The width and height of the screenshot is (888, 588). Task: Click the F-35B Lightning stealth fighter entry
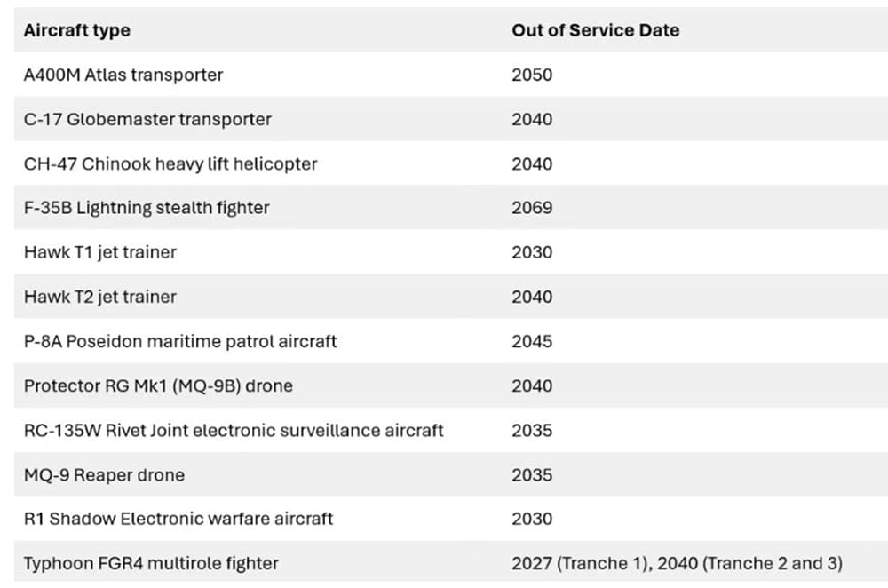point(147,208)
